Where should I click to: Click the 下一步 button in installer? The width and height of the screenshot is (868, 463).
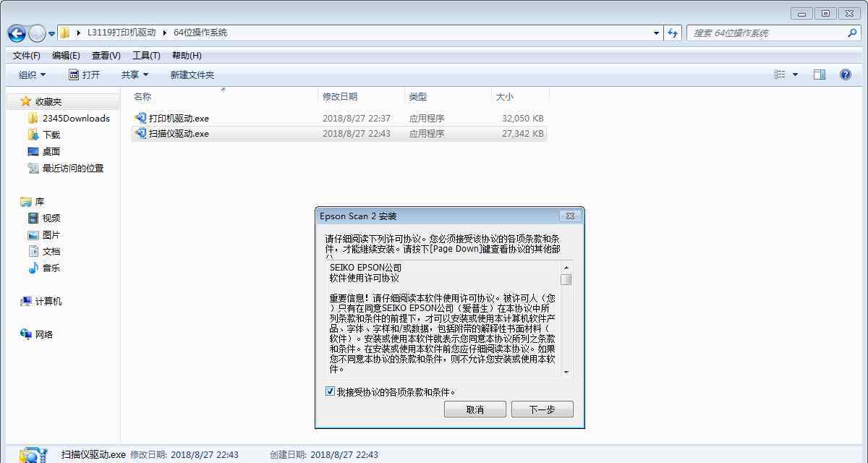coord(542,409)
